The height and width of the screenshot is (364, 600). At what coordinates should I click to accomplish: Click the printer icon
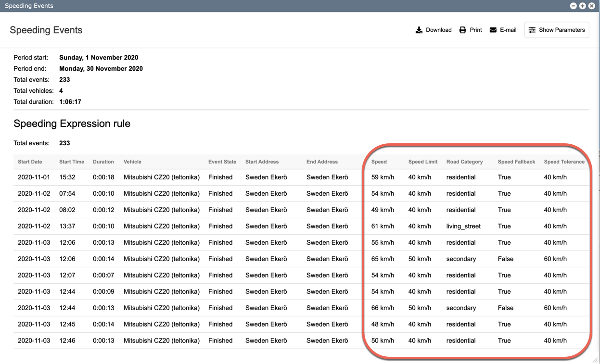pos(463,30)
